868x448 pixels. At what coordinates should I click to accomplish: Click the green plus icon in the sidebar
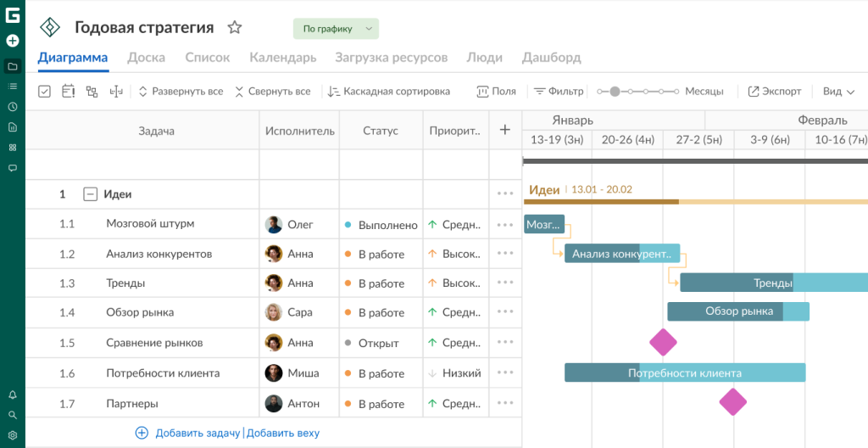13,41
